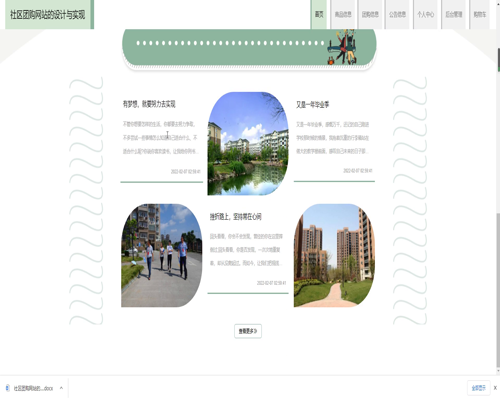
Task: Click the high-rise towers garden path image
Action: coord(334,255)
